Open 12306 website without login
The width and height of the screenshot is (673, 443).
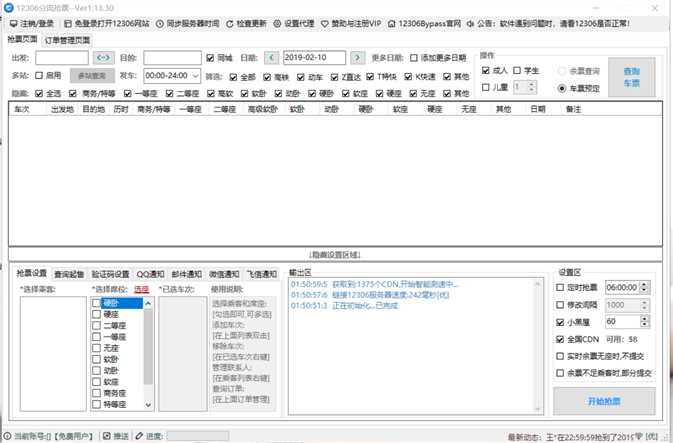(106, 24)
